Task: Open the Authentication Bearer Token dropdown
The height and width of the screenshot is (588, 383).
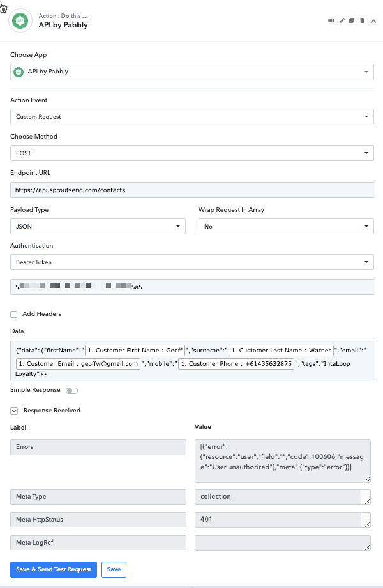Action: tap(192, 262)
